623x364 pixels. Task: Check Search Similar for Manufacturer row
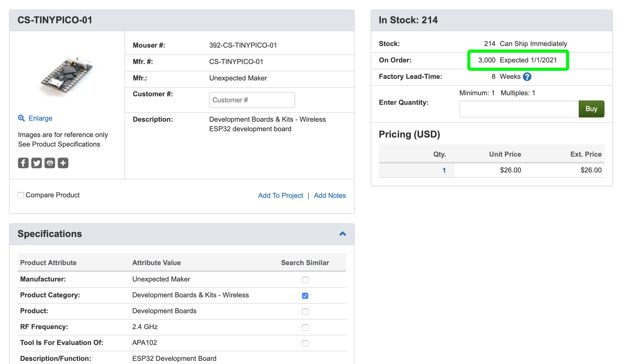click(305, 280)
